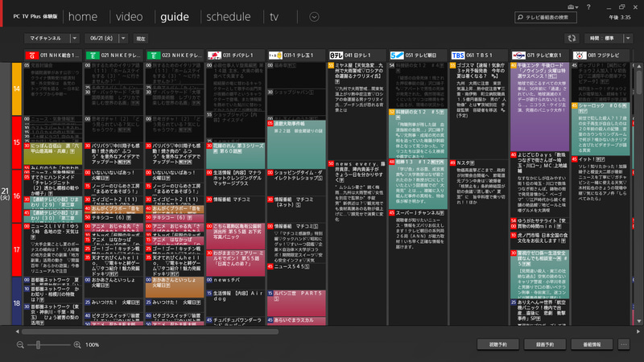Expand the circled chevron next to the tv tab
The image size is (644, 362).
click(x=314, y=17)
